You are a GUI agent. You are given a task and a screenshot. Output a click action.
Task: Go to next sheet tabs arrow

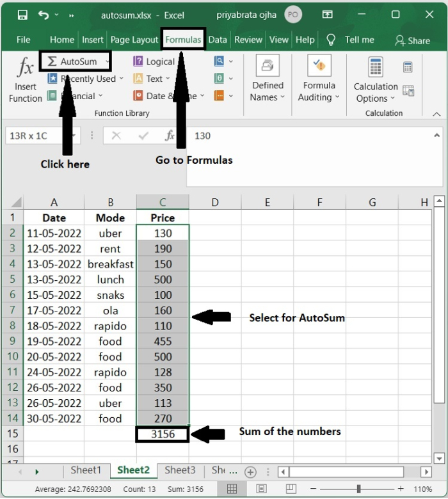(36, 471)
